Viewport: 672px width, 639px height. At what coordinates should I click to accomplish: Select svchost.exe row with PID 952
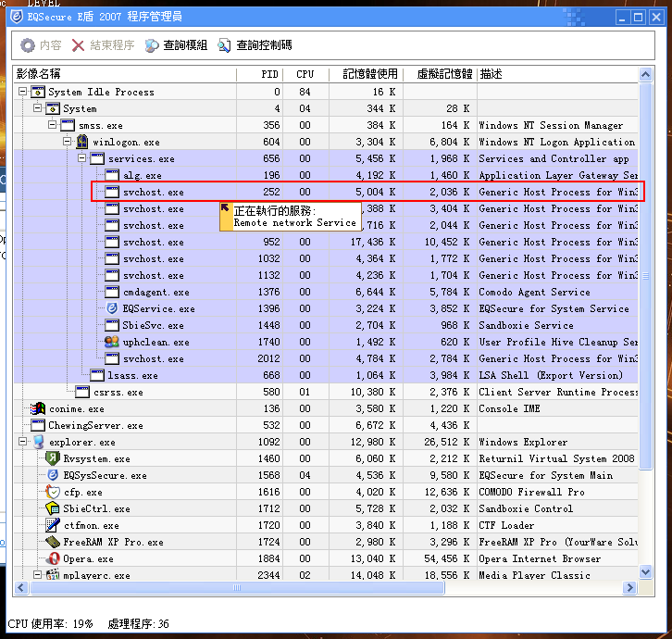326,242
